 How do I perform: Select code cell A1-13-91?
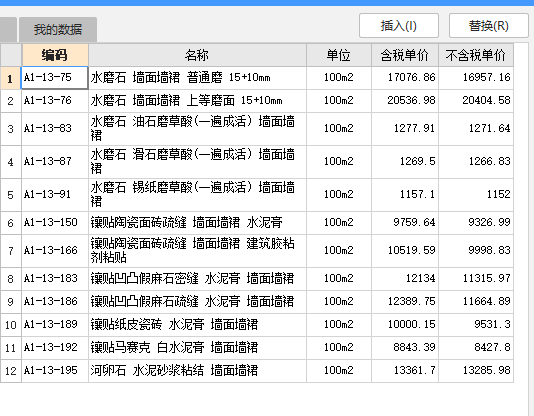[55, 195]
